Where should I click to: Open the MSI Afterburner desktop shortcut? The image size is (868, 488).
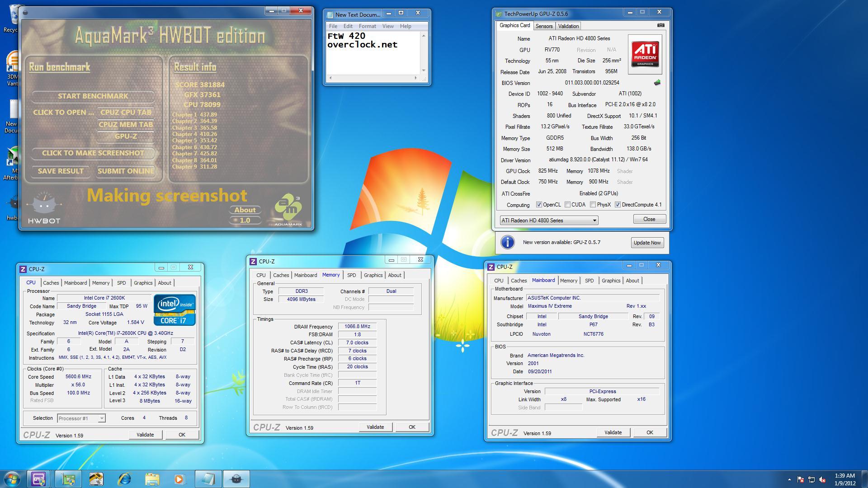click(x=12, y=164)
